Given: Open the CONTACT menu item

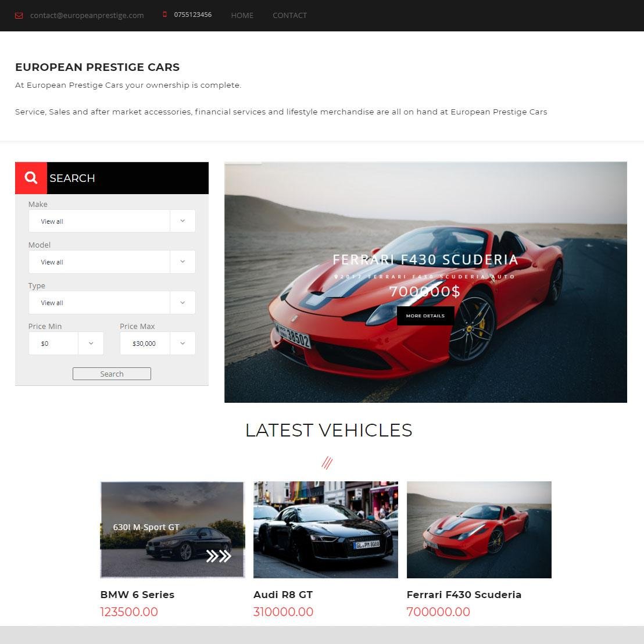Looking at the screenshot, I should (289, 16).
